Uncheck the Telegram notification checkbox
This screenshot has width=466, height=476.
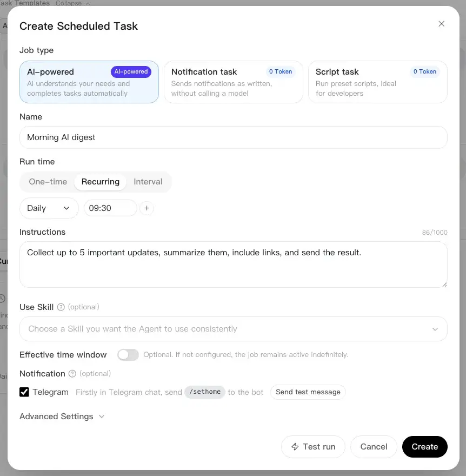(24, 392)
